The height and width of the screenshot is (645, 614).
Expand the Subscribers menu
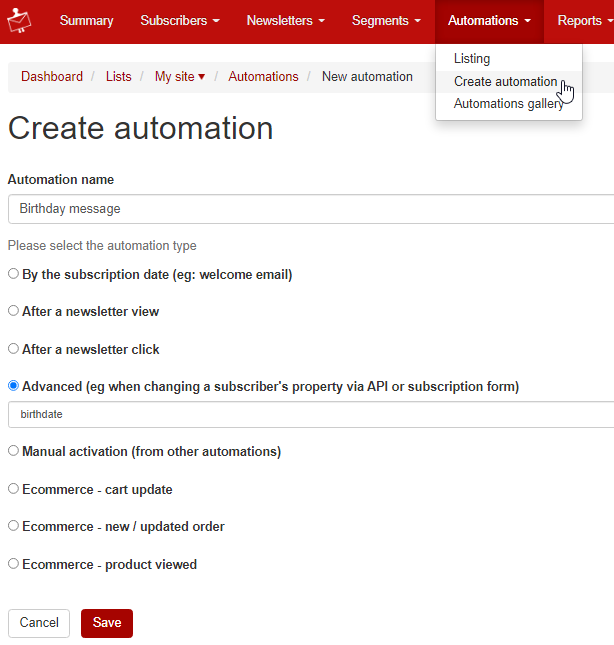180,21
